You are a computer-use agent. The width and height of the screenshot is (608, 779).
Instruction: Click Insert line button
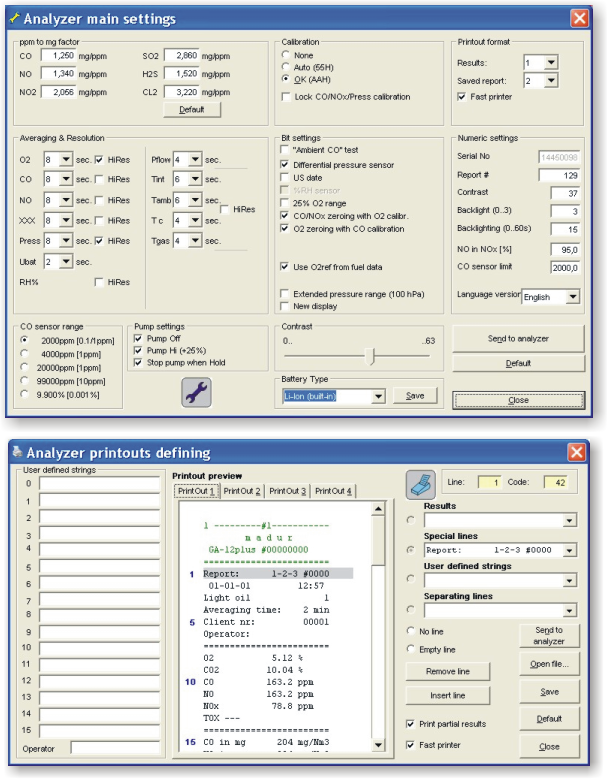[448, 695]
